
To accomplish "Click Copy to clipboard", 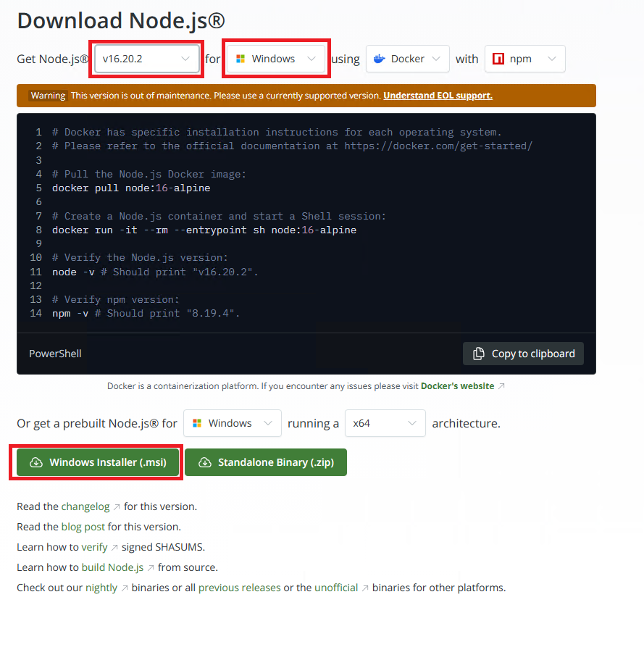I will pos(523,354).
